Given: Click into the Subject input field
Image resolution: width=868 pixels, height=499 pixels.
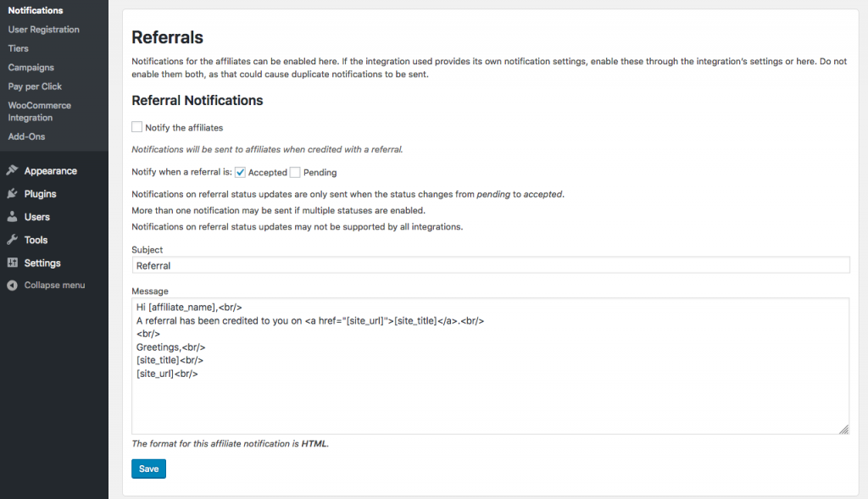Looking at the screenshot, I should point(491,265).
